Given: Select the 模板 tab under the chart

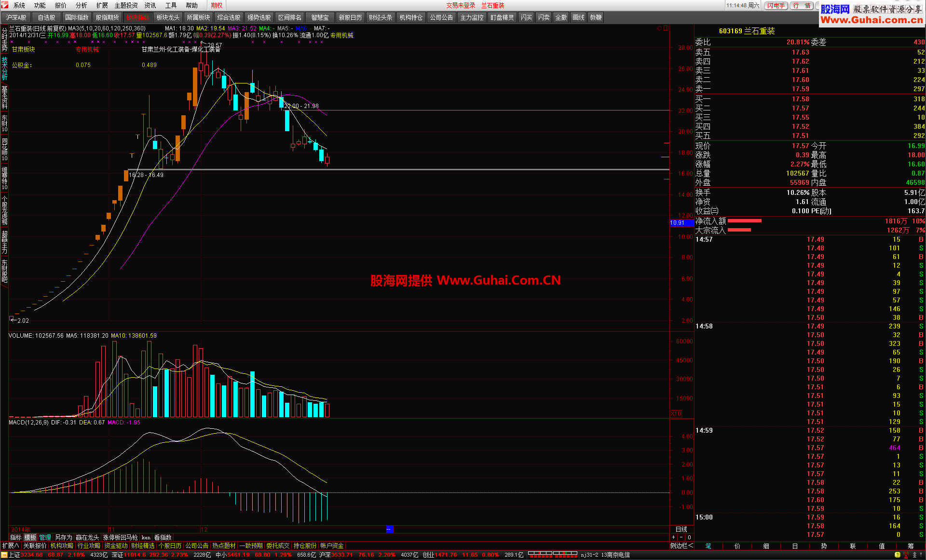Looking at the screenshot, I should point(30,537).
